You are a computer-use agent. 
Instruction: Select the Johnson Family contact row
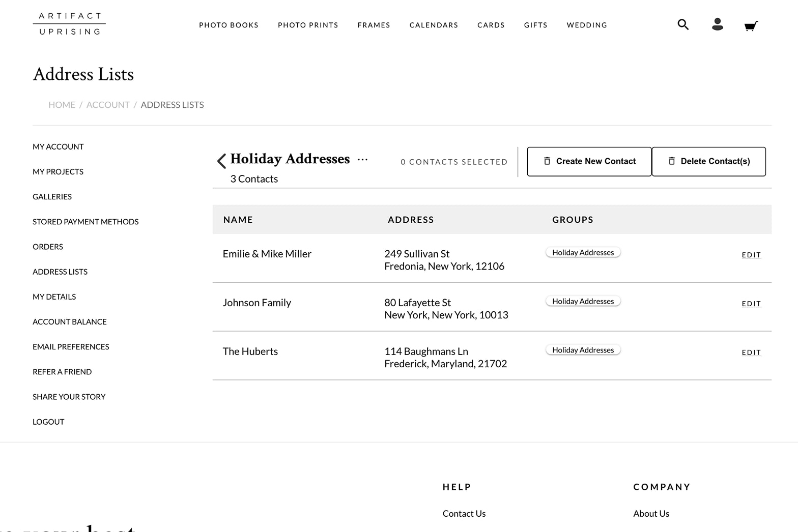(257, 303)
